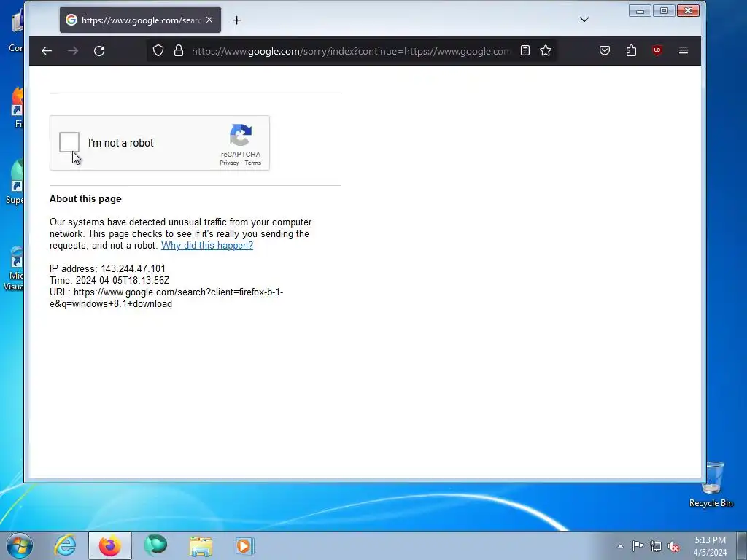This screenshot has height=560, width=747.
Task: Close the Google search tab
Action: pos(209,20)
